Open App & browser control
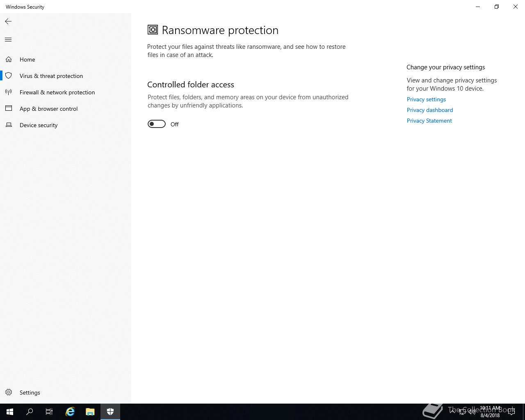The height and width of the screenshot is (420, 525). (x=66, y=109)
